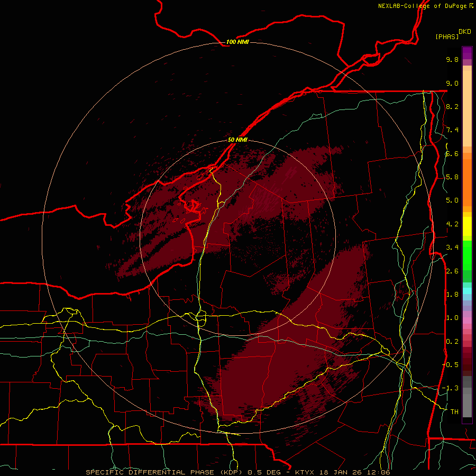Click the 2.6 legend value
This screenshot has height=476, width=476.
pyautogui.click(x=452, y=271)
